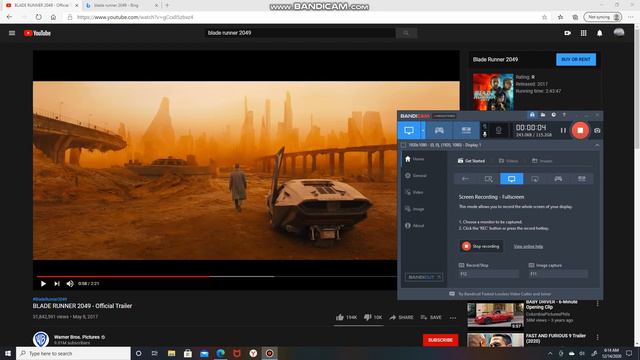640x360 pixels.
Task: Subscribe to Warner Bros. Pictures
Action: pyautogui.click(x=440, y=340)
